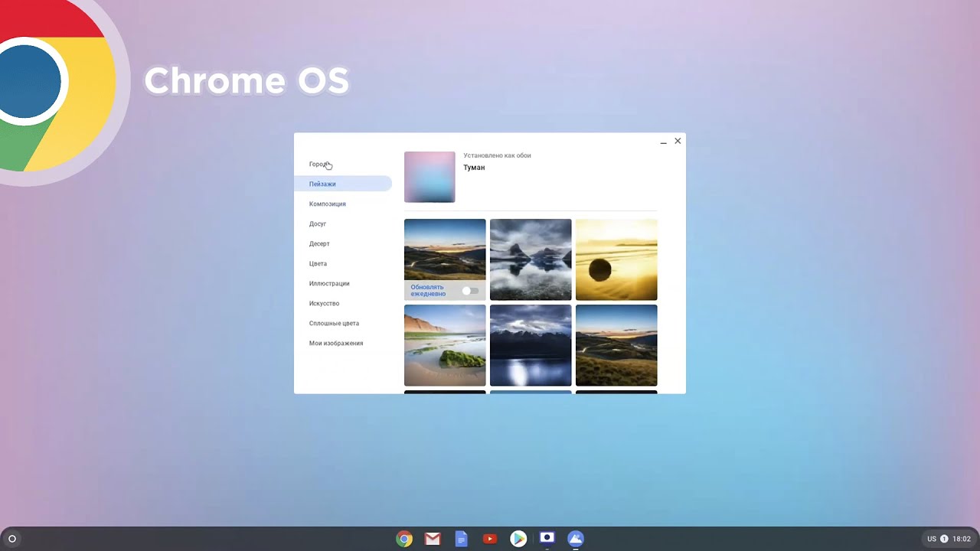Viewport: 980px width, 551px height.
Task: Close the wallpaper picker window
Action: tap(678, 141)
